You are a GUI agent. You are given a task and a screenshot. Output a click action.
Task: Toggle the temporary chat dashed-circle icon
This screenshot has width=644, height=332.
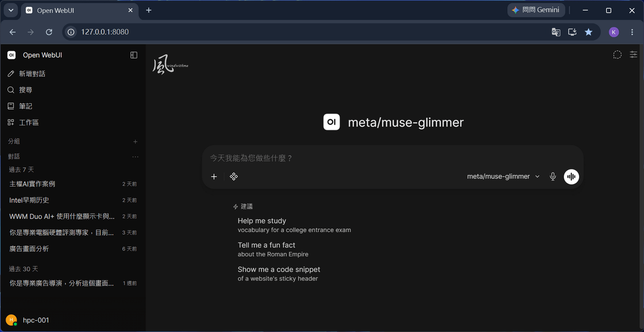tap(617, 55)
